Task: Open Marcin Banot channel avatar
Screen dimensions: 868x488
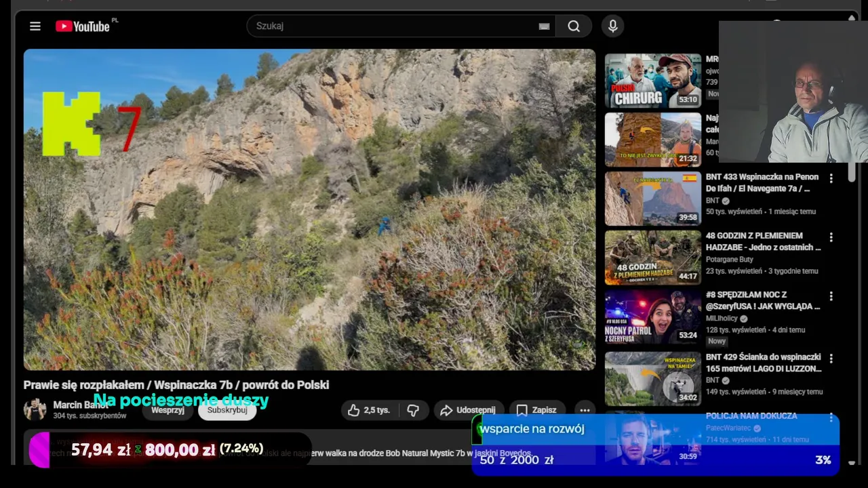Action: pos(35,409)
